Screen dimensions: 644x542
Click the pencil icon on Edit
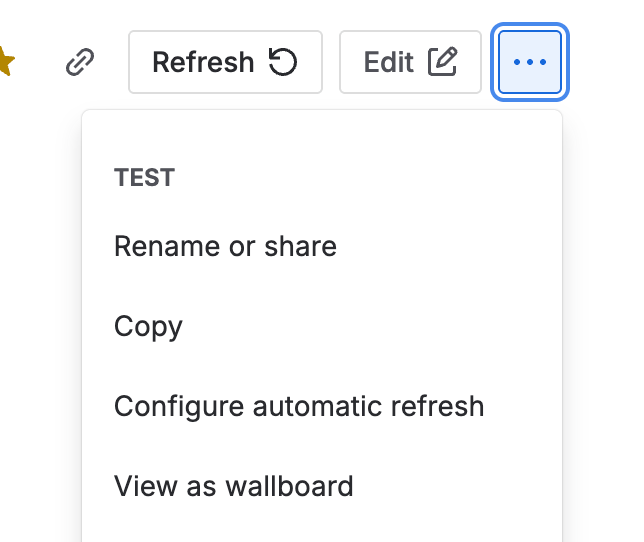pos(442,62)
